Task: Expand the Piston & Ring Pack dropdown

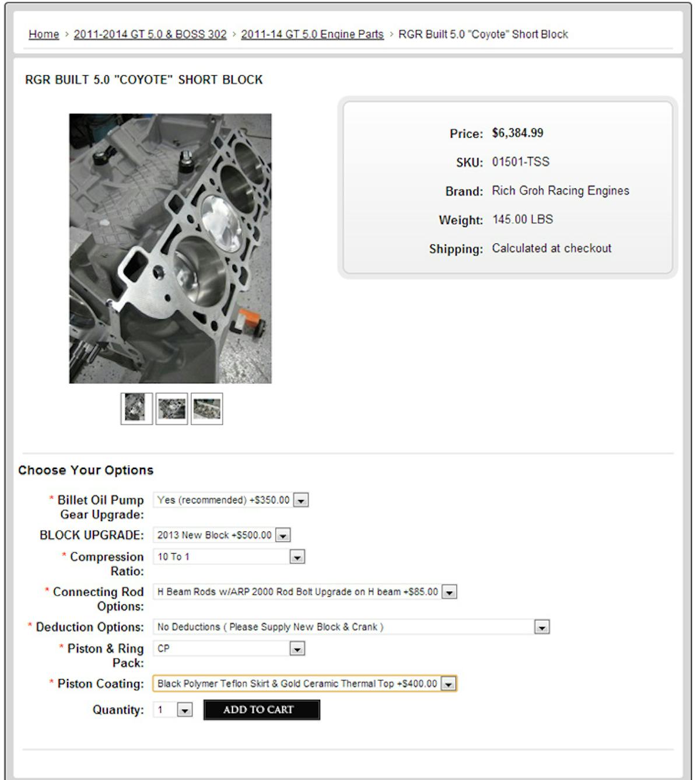Action: coord(229,649)
